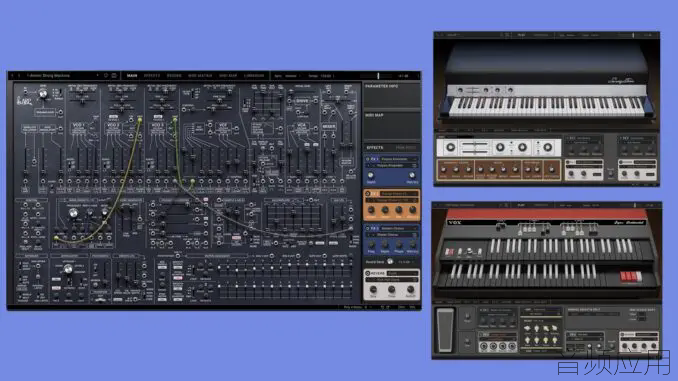This screenshot has width=678, height=381.
Task: Switch to the EFFECTS tab in the synth header
Action: (152, 76)
